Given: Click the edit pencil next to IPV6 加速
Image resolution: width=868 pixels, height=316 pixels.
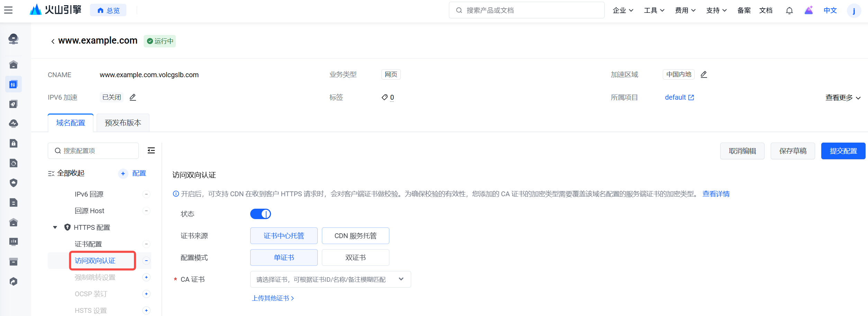Looking at the screenshot, I should [x=133, y=97].
